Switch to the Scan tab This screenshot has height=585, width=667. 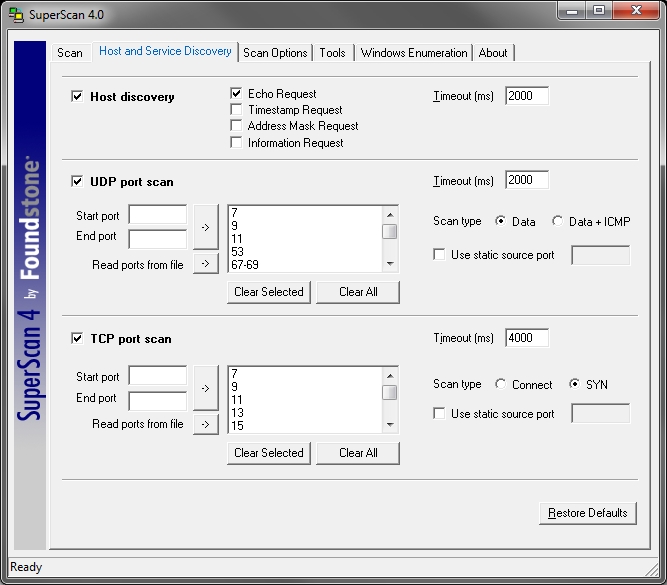pyautogui.click(x=70, y=53)
